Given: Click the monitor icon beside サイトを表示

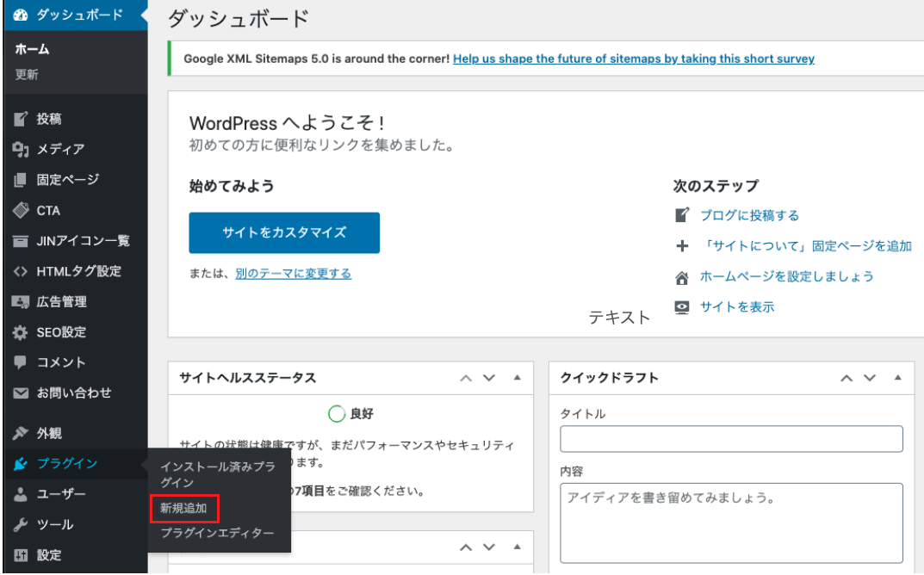Looking at the screenshot, I should (x=682, y=307).
